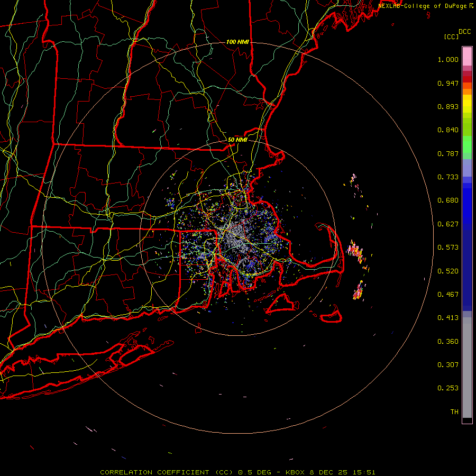Click the 0.360 color scale value

pyautogui.click(x=448, y=342)
